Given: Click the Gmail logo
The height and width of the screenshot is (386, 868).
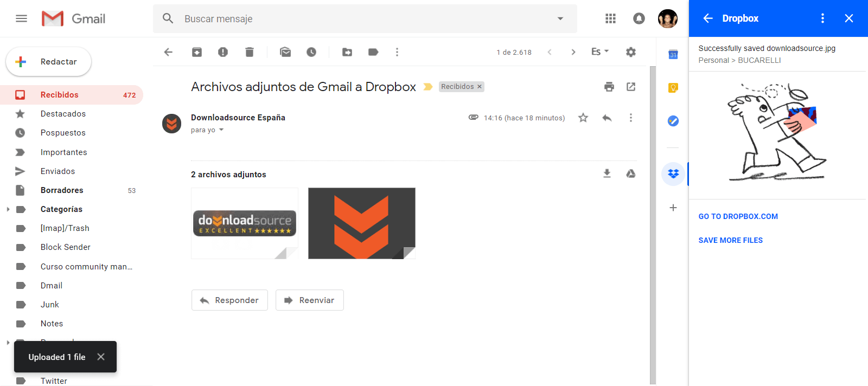Looking at the screenshot, I should [x=73, y=18].
